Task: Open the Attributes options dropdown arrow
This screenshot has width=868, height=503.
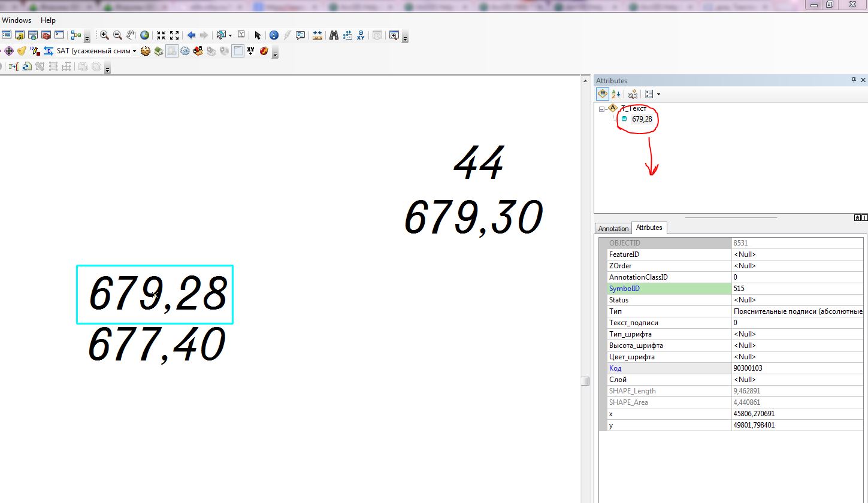Action: (658, 94)
